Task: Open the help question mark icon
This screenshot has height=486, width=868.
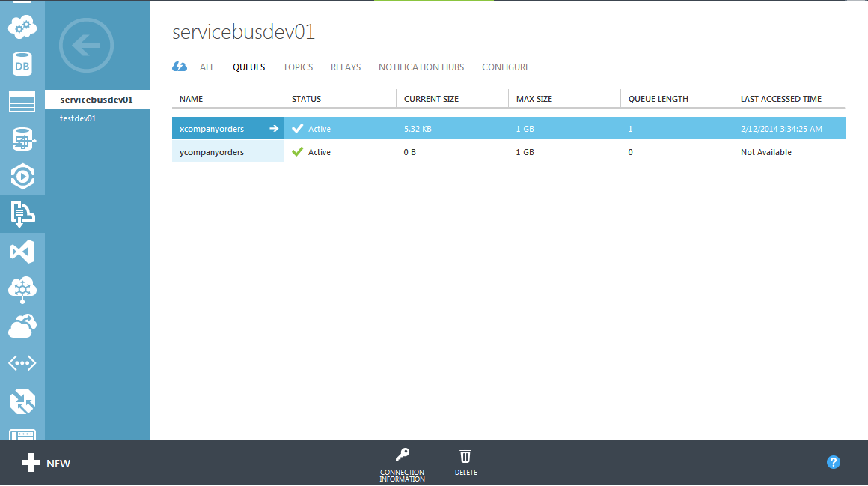Action: click(833, 462)
